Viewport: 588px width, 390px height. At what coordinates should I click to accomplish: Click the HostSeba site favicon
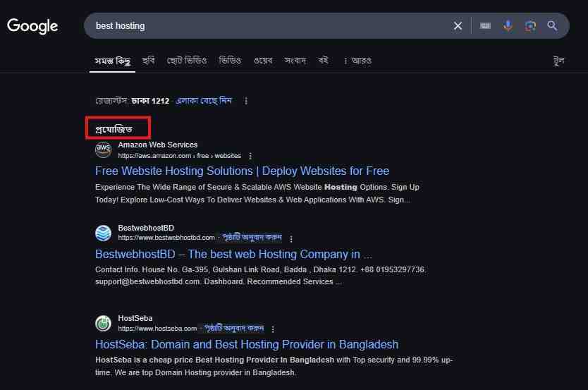click(x=104, y=323)
